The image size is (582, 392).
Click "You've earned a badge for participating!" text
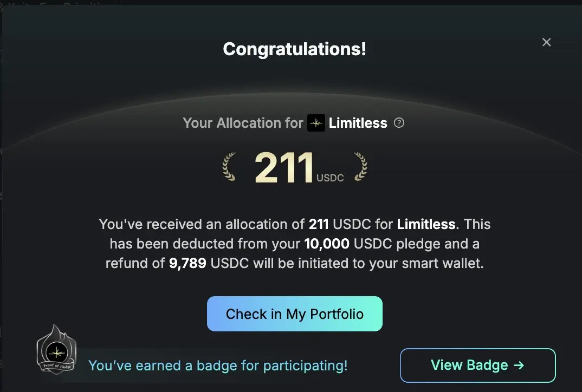pyautogui.click(x=217, y=365)
